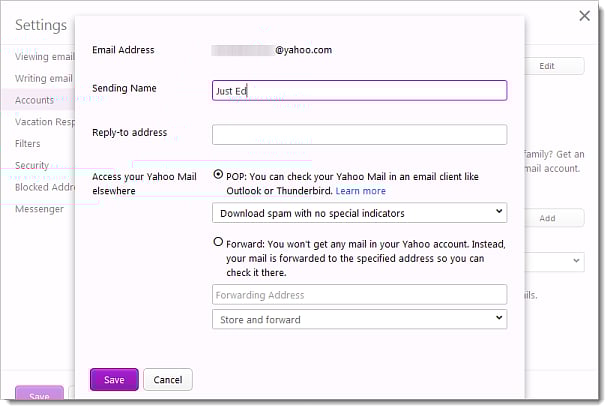Click the Reply-to address field

point(359,135)
